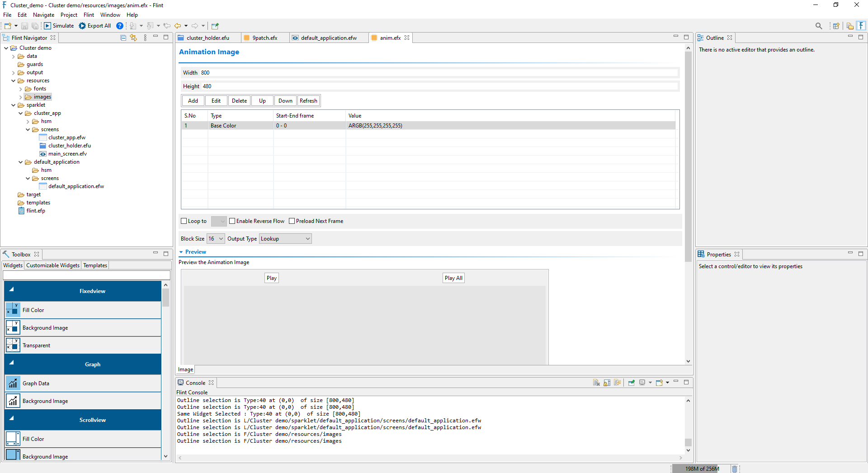Click the 198M of 256M heap memory bar

click(x=701, y=468)
